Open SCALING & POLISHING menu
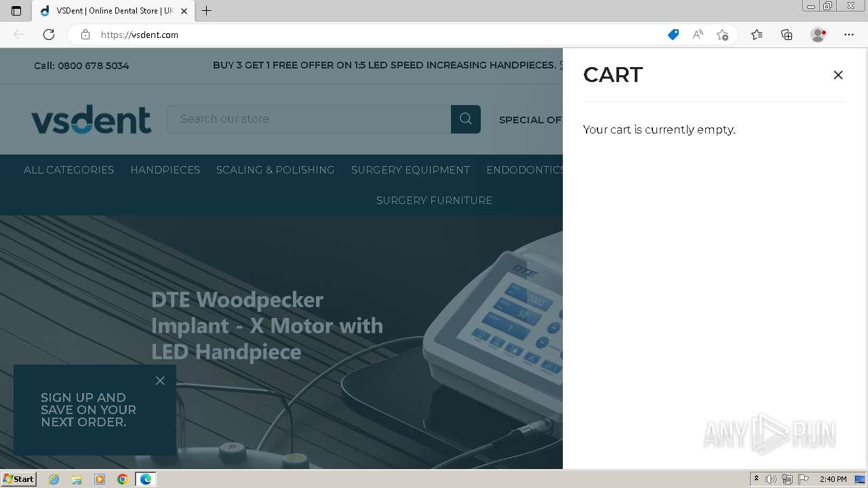868x488 pixels. click(275, 170)
